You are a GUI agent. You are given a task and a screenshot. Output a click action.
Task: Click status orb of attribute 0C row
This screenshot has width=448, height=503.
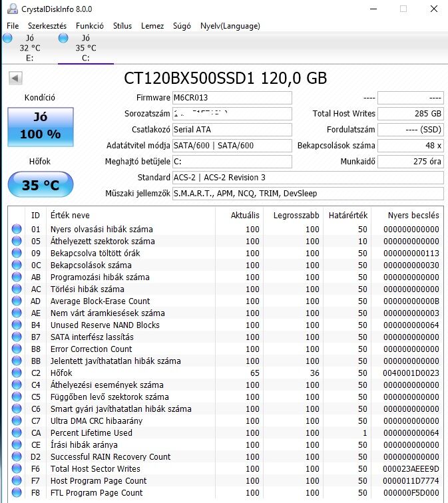pyautogui.click(x=17, y=265)
